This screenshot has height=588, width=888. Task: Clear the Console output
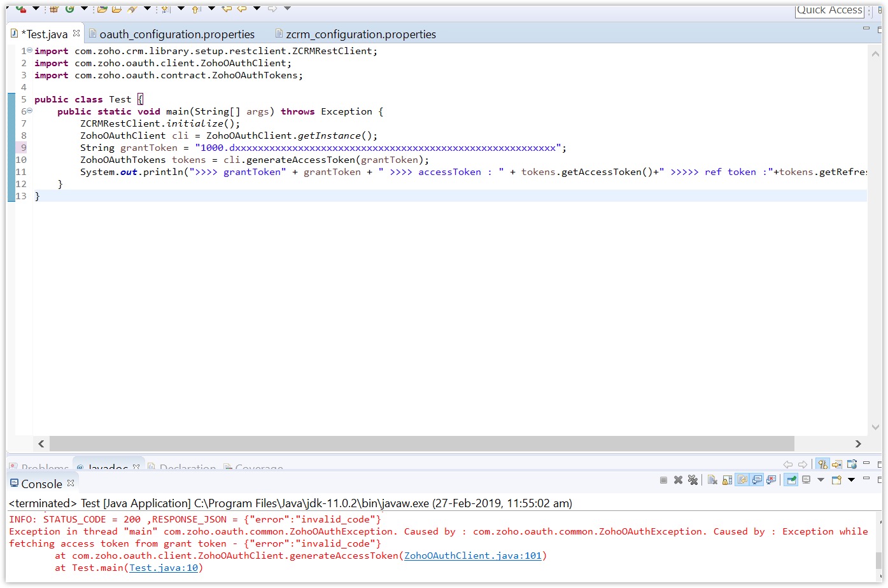(712, 479)
